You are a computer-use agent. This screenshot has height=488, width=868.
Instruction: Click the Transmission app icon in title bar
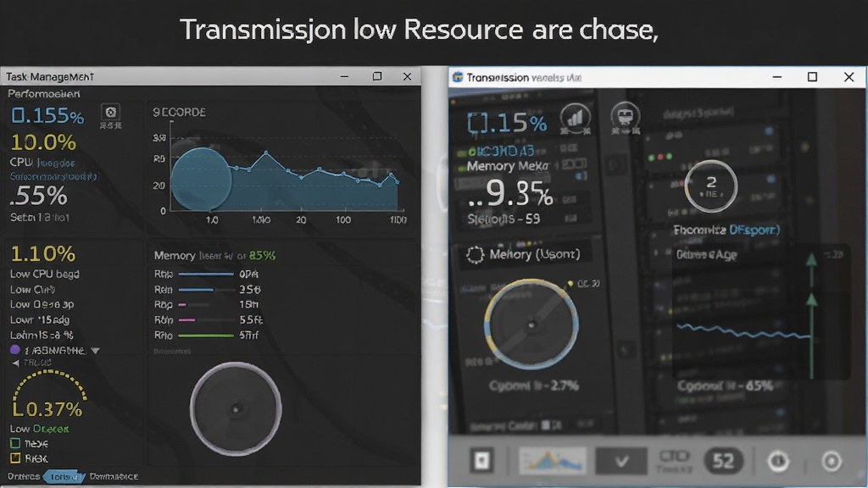tap(458, 77)
